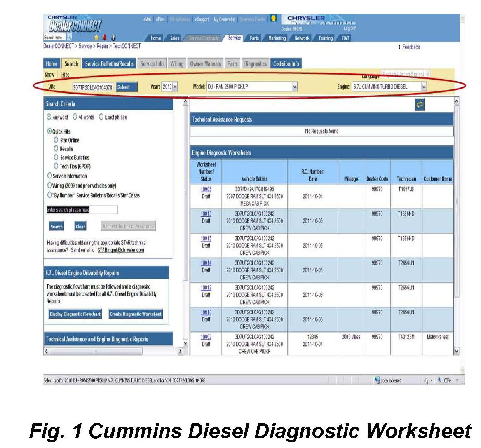Choose the Service Bulletins radio option
Screen dimensions: 481x448
pyautogui.click(x=56, y=157)
